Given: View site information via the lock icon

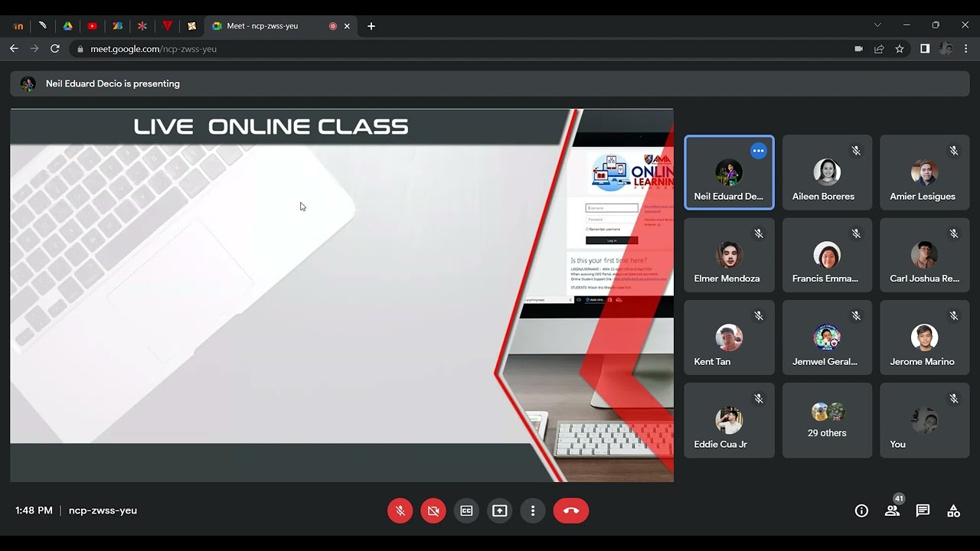Looking at the screenshot, I should point(80,48).
